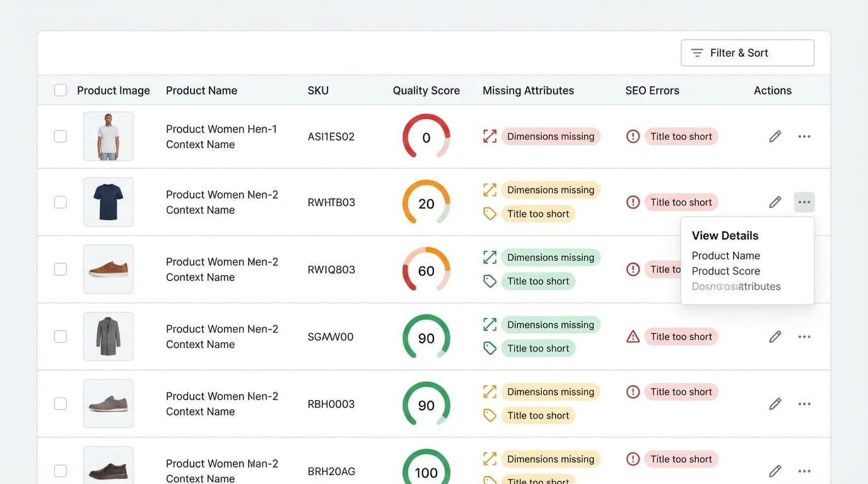Click edit pencil for SKU ASI1ES02
Image resolution: width=868 pixels, height=484 pixels.
[775, 136]
